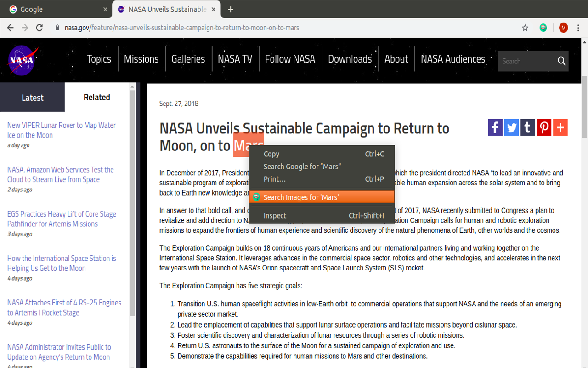Reload the current page
Screen dimensions: 588x368
(x=40, y=28)
